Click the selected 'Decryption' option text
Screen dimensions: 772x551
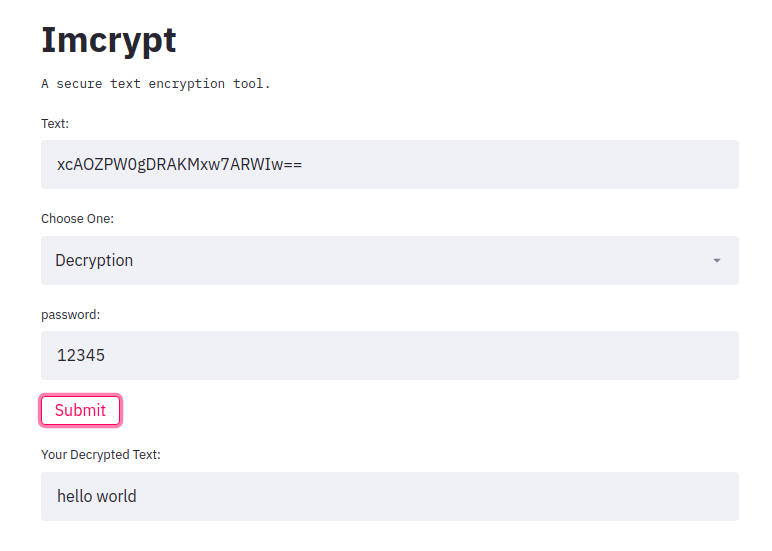[94, 261]
